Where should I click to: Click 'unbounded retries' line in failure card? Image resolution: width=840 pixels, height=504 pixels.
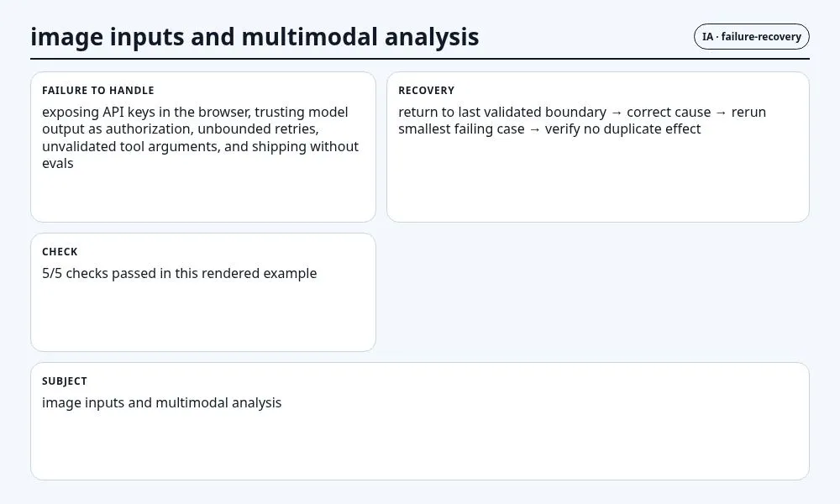click(258, 129)
